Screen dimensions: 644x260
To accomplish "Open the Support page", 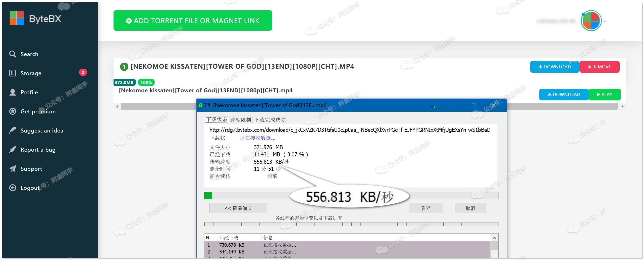I will (31, 169).
